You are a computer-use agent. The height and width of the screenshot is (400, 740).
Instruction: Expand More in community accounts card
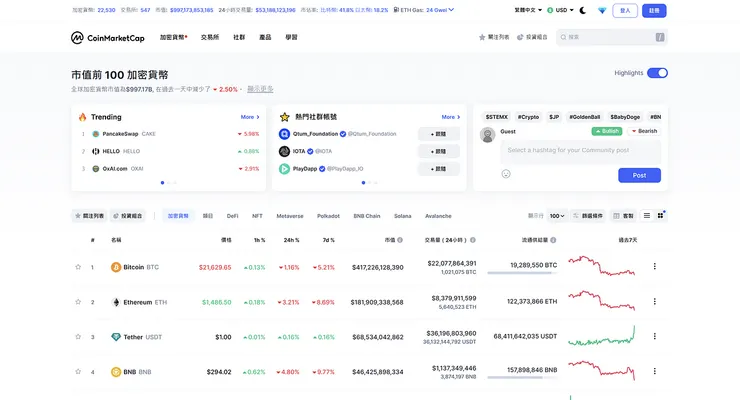click(x=451, y=117)
